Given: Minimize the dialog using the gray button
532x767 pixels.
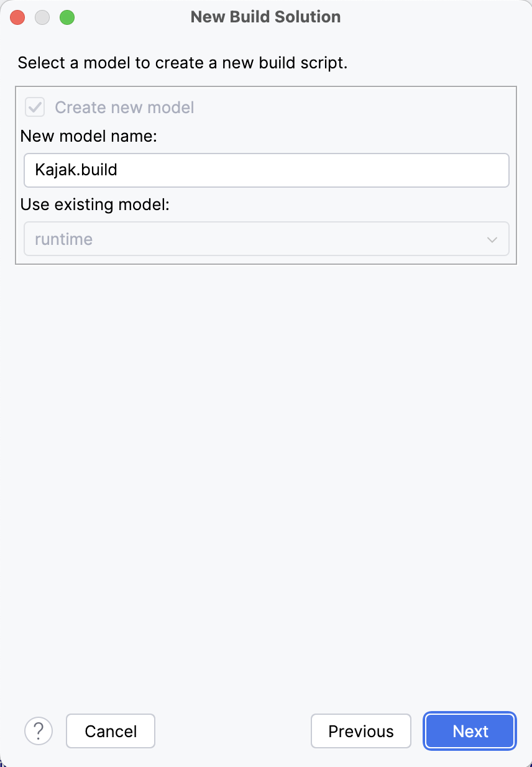Looking at the screenshot, I should click(x=42, y=17).
